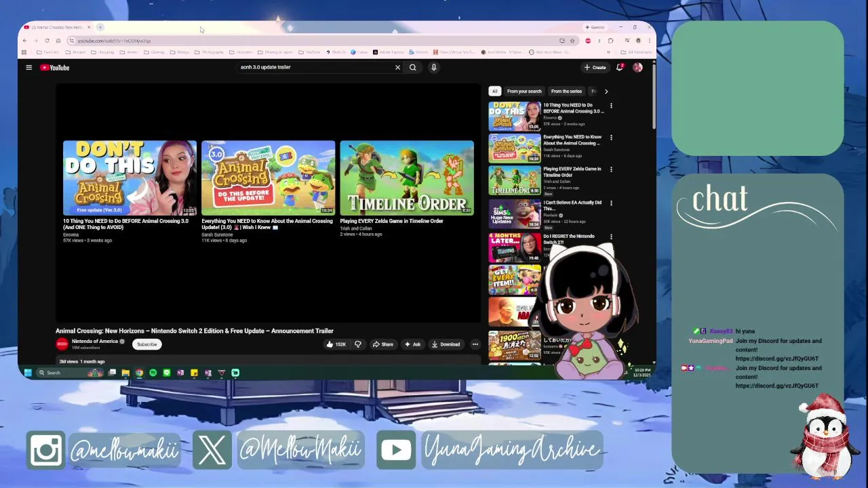Open the Gaming bookmarks folder

(x=154, y=52)
